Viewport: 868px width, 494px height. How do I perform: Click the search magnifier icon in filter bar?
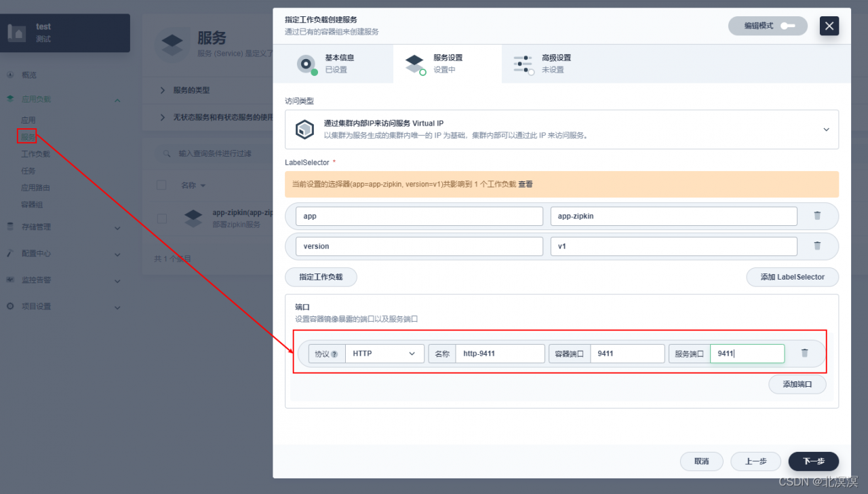tap(166, 154)
